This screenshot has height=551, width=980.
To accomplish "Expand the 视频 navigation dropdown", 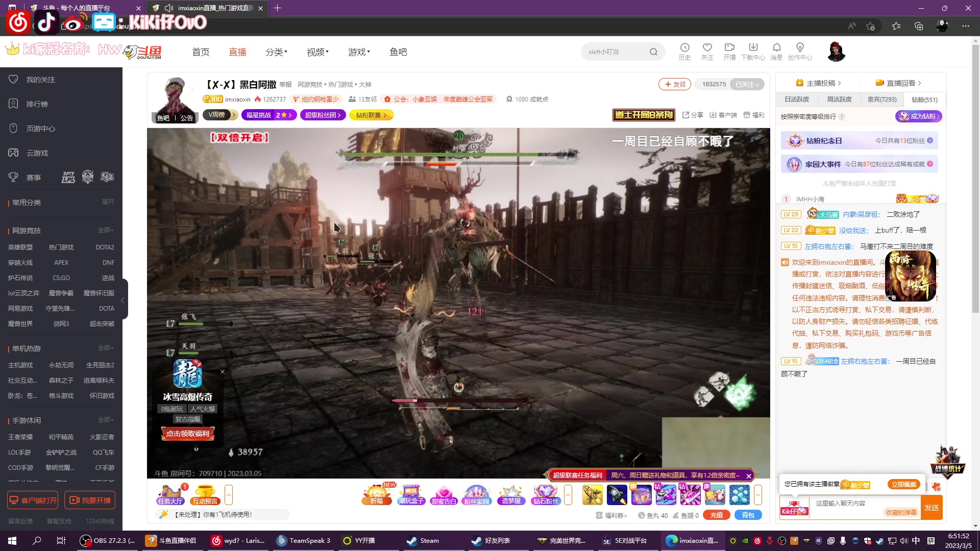I will 317,52.
